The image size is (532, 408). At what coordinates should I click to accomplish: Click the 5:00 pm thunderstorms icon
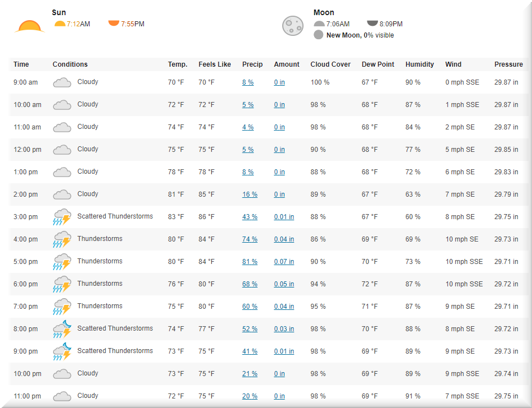click(62, 262)
